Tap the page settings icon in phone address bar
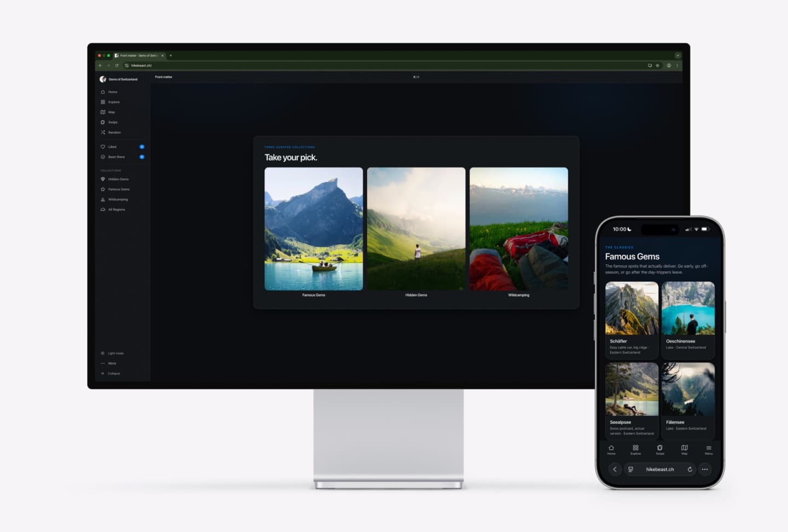 (x=630, y=469)
